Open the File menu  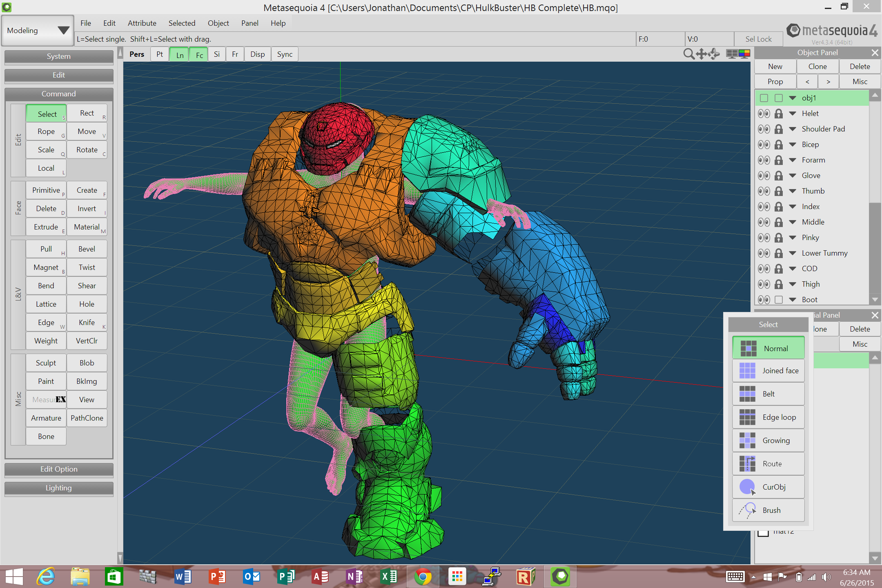coord(86,23)
